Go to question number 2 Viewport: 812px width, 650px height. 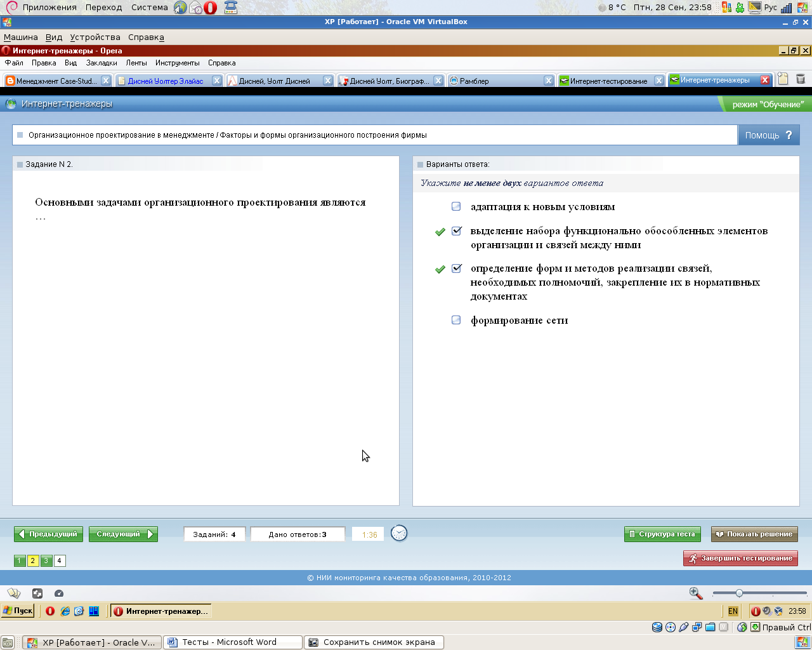tap(33, 560)
